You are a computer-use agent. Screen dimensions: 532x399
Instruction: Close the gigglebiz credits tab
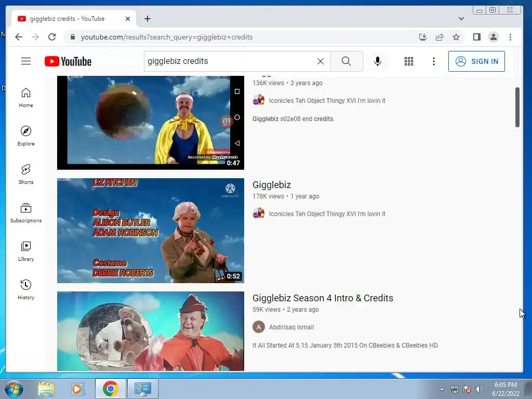[128, 19]
